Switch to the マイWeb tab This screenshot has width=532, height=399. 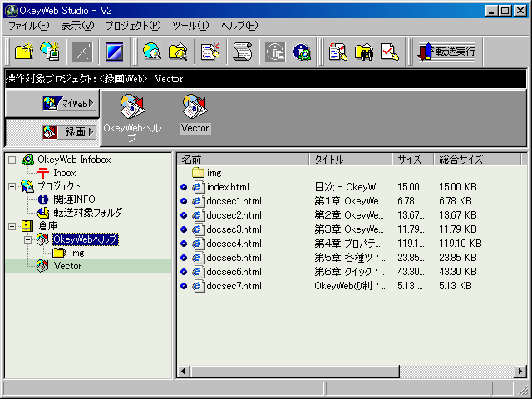click(52, 103)
